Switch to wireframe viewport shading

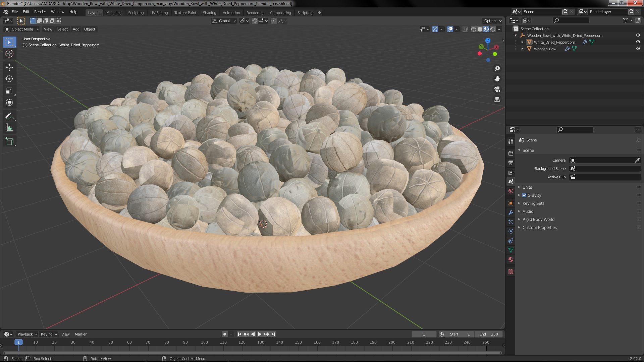tap(474, 29)
